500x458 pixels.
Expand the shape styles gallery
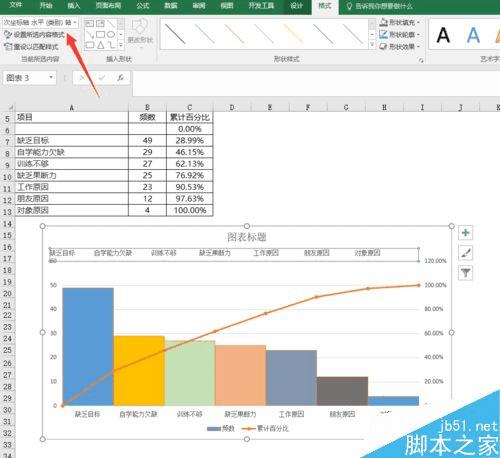tap(372, 45)
